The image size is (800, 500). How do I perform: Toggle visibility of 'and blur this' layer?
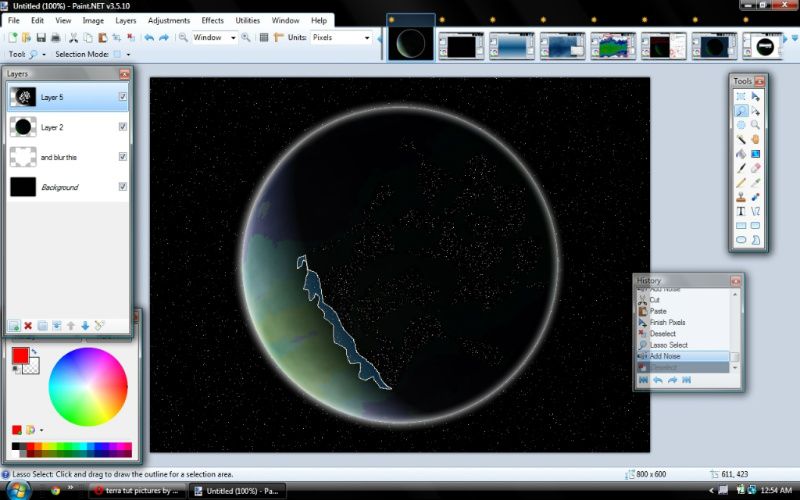pyautogui.click(x=122, y=157)
